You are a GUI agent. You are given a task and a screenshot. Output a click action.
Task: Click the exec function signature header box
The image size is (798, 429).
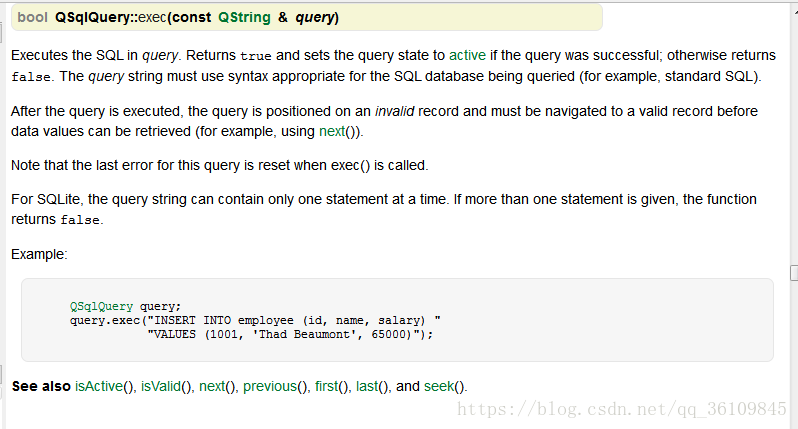(x=307, y=17)
